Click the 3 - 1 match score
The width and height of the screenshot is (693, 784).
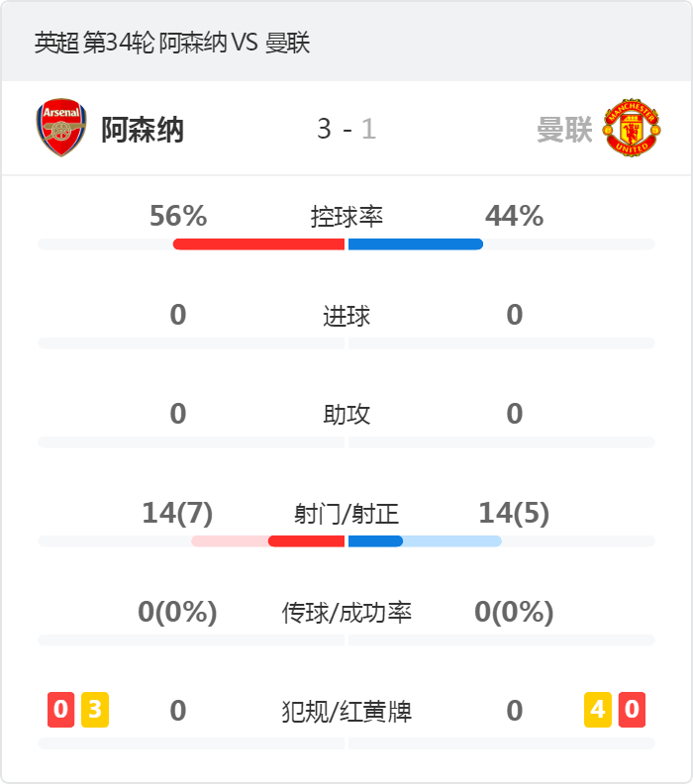(346, 130)
